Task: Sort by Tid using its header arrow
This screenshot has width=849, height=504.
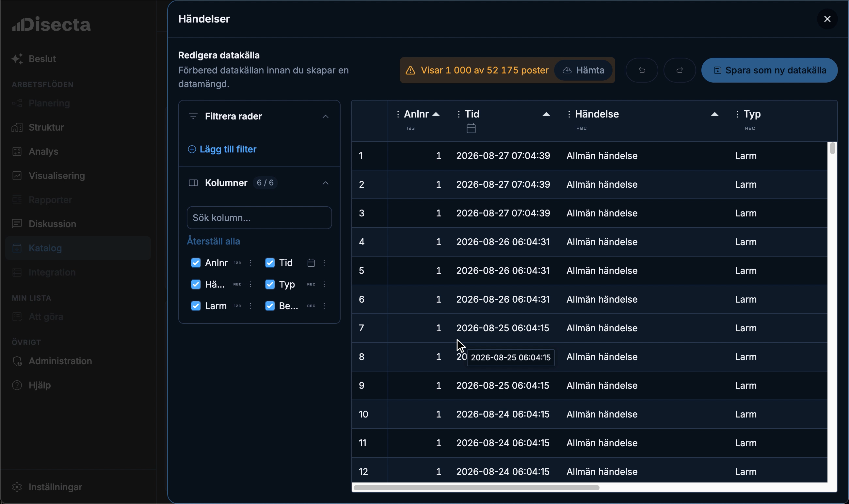Action: click(x=546, y=114)
